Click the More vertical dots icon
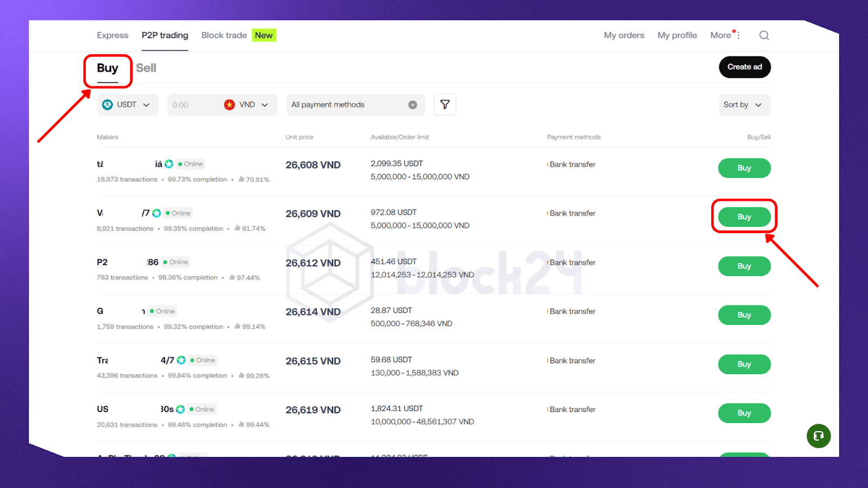This screenshot has width=868, height=488. [x=738, y=35]
